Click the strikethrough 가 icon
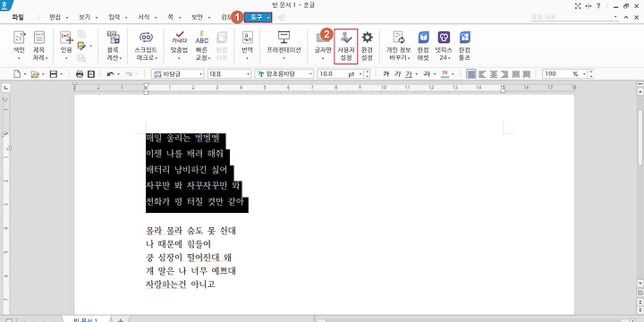This screenshot has height=322, width=644. (x=427, y=74)
